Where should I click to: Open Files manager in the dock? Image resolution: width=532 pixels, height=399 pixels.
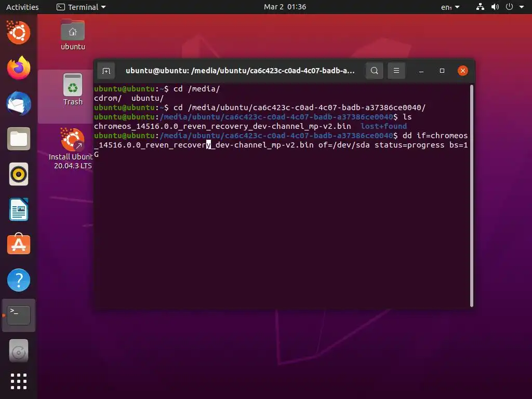tap(19, 139)
